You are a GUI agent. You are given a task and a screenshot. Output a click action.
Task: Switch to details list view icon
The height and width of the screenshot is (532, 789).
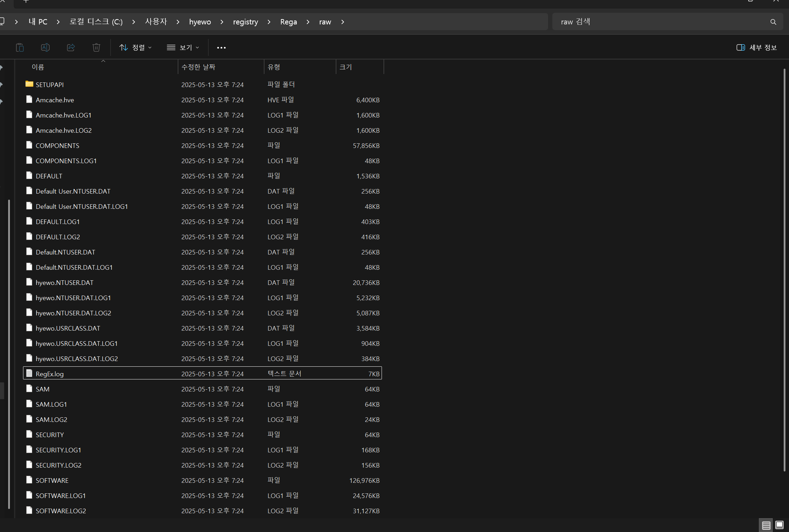pos(766,525)
